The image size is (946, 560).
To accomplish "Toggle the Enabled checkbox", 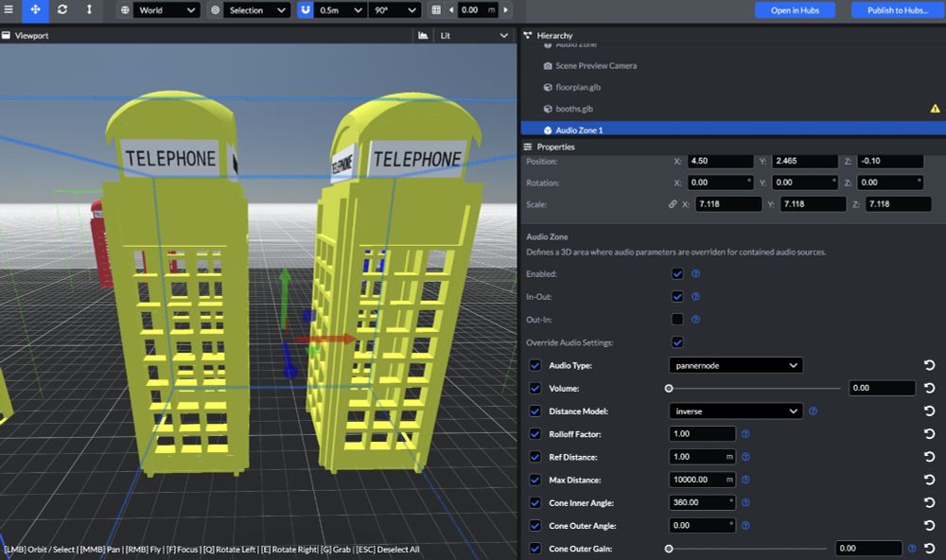I will point(677,274).
